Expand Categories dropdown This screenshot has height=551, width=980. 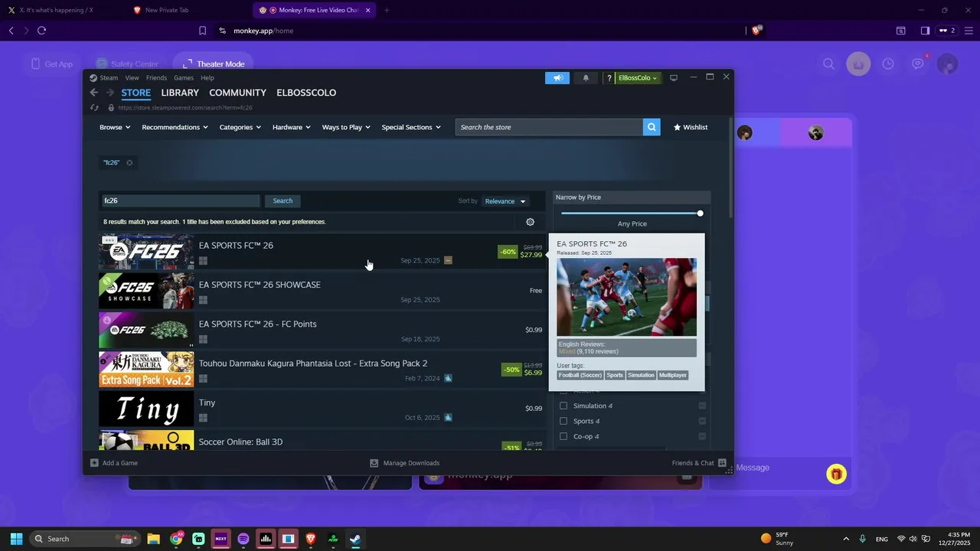pos(240,127)
